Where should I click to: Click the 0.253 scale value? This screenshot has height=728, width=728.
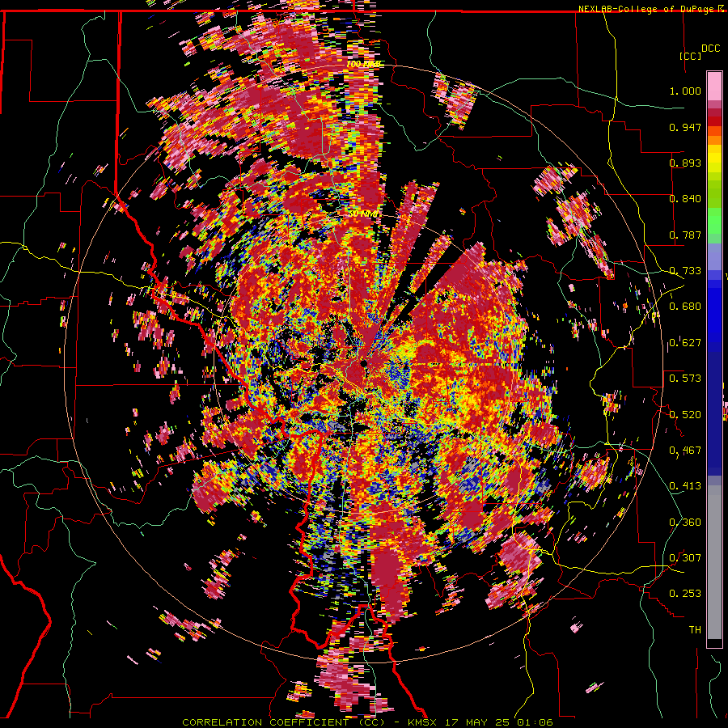tap(685, 594)
